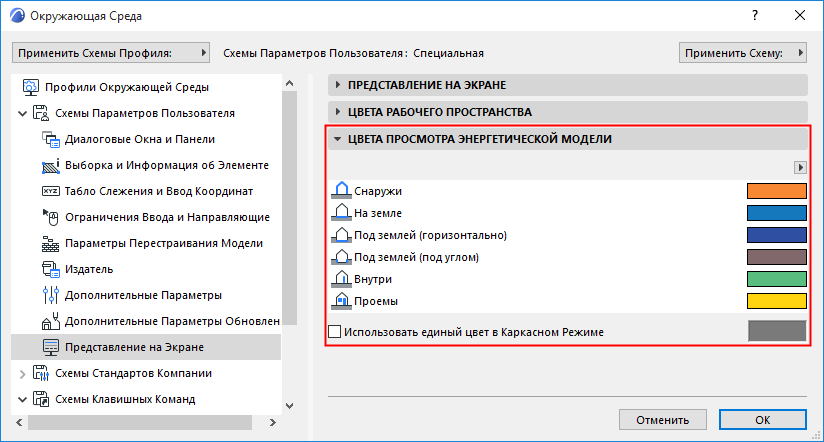
Task: Open the brown Под землей (под углом) swatch
Action: click(x=777, y=257)
